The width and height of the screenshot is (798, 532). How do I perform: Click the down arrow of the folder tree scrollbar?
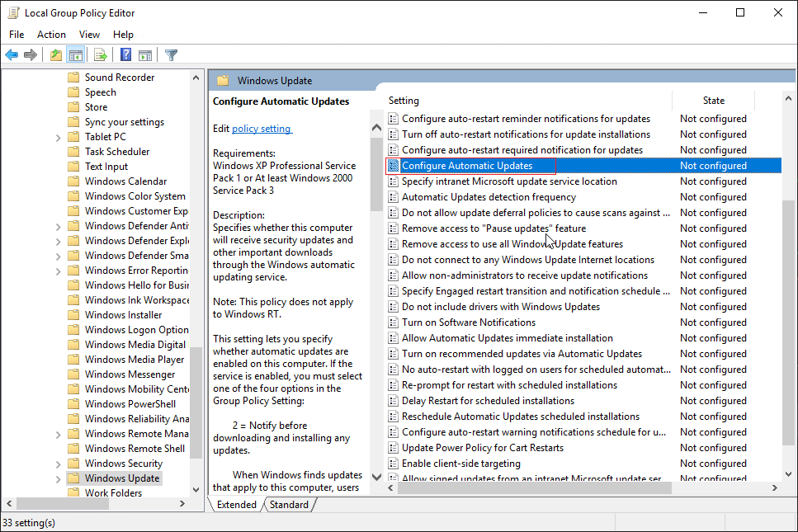196,490
